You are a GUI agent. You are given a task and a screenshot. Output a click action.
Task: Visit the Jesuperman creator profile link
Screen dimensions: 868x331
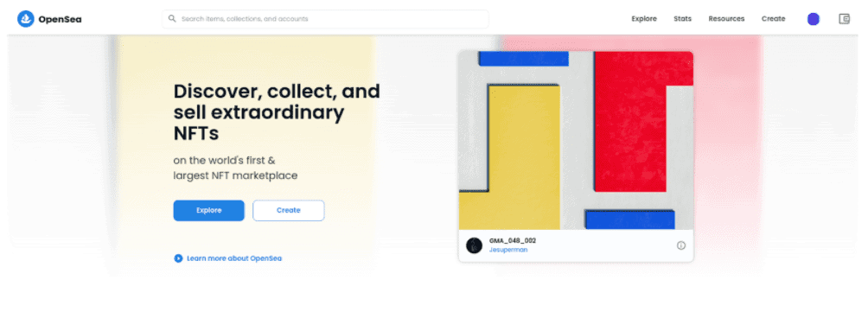pos(508,250)
